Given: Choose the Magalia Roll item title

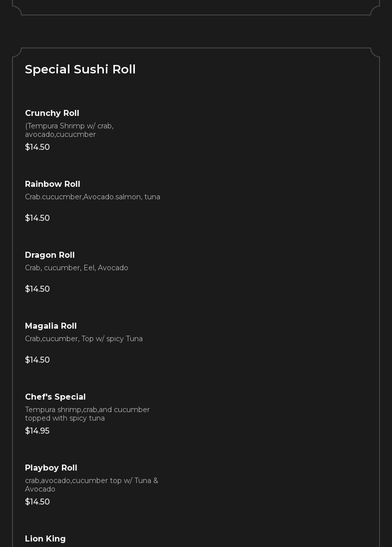Looking at the screenshot, I should coord(51,326).
